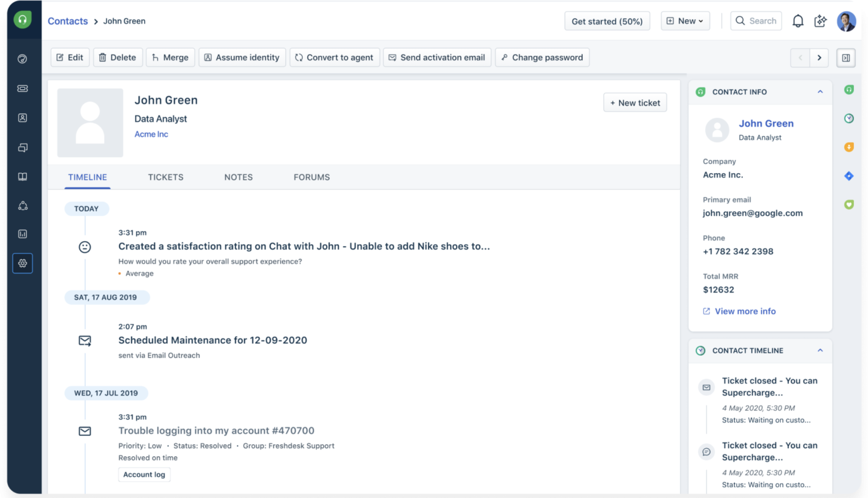Open Analytics reports icon in sidebar
This screenshot has width=868, height=498.
23,234
